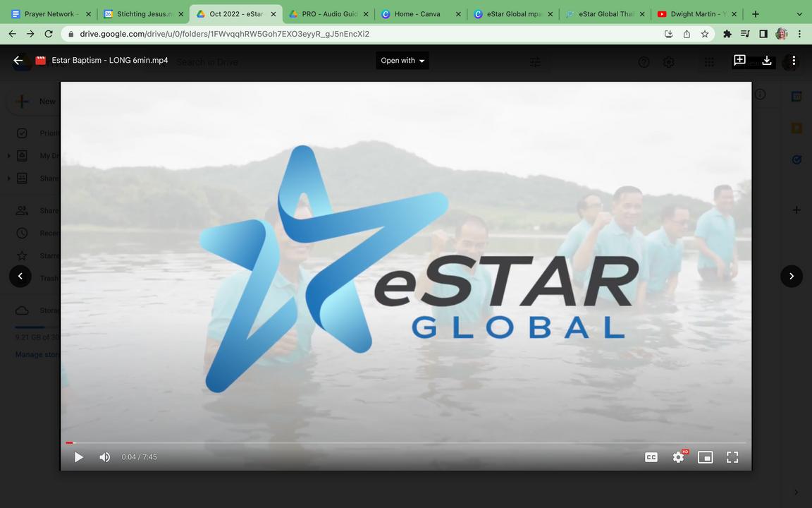This screenshot has width=812, height=508.
Task: Seek along the video progress bar
Action: pos(406,442)
